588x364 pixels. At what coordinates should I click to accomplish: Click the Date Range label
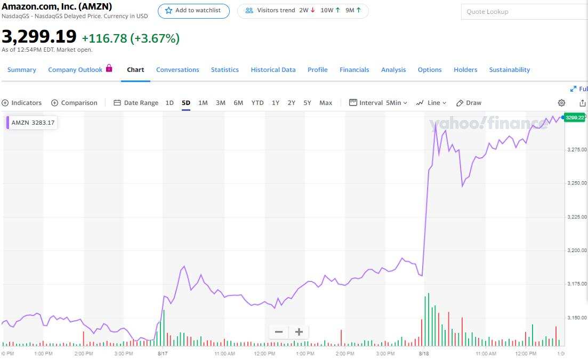tap(141, 103)
